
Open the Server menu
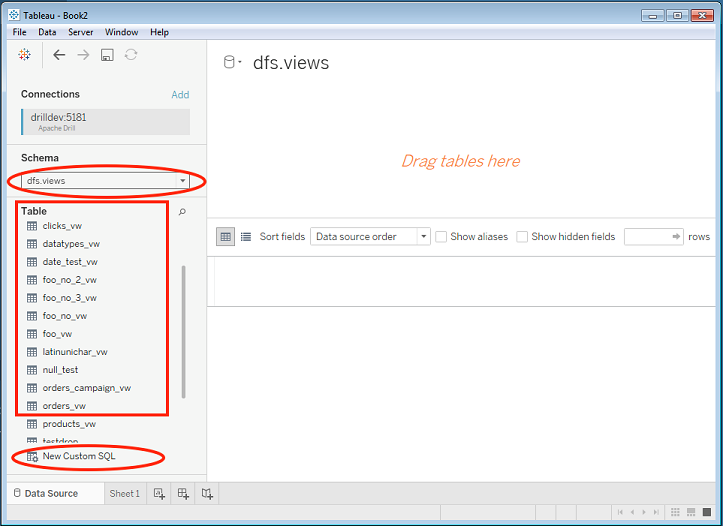tap(81, 32)
